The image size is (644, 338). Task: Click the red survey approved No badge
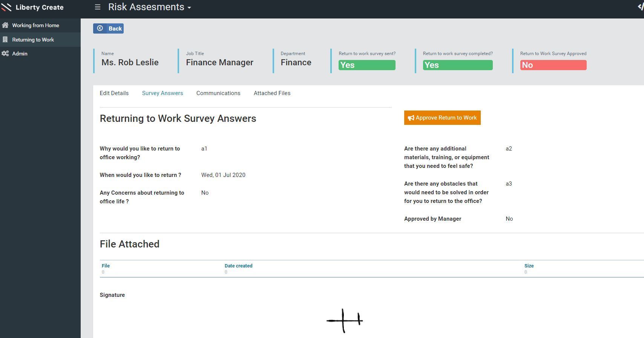tap(553, 65)
